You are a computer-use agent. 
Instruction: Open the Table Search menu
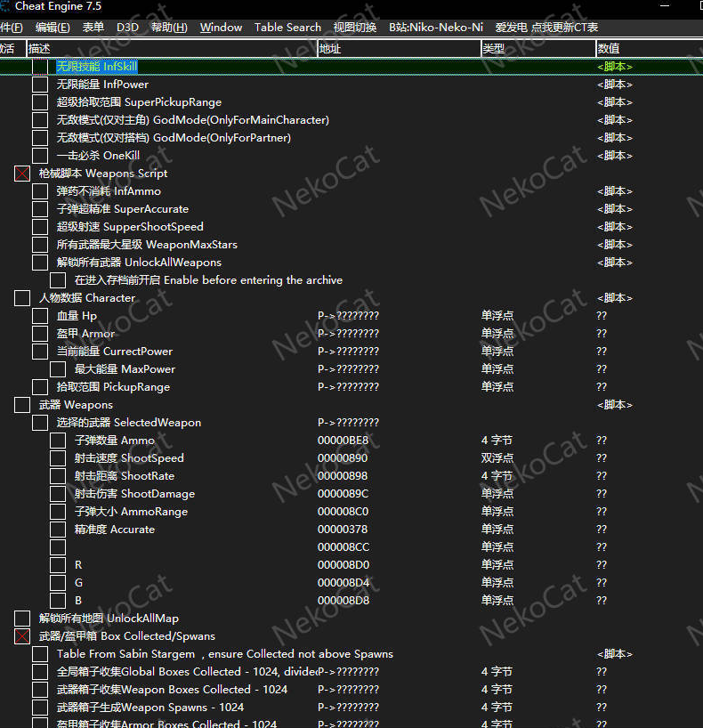pos(287,28)
